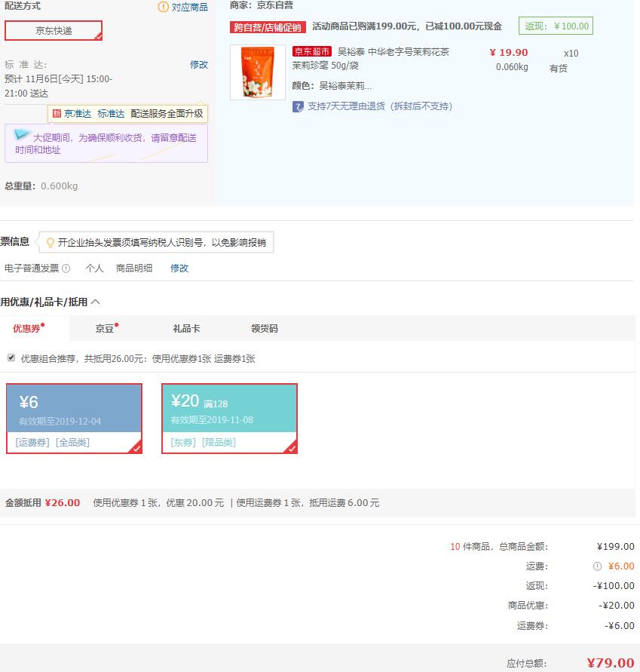The width and height of the screenshot is (640, 672).
Task: Click the freight info icon beside ¥6.00
Action: pos(597,566)
